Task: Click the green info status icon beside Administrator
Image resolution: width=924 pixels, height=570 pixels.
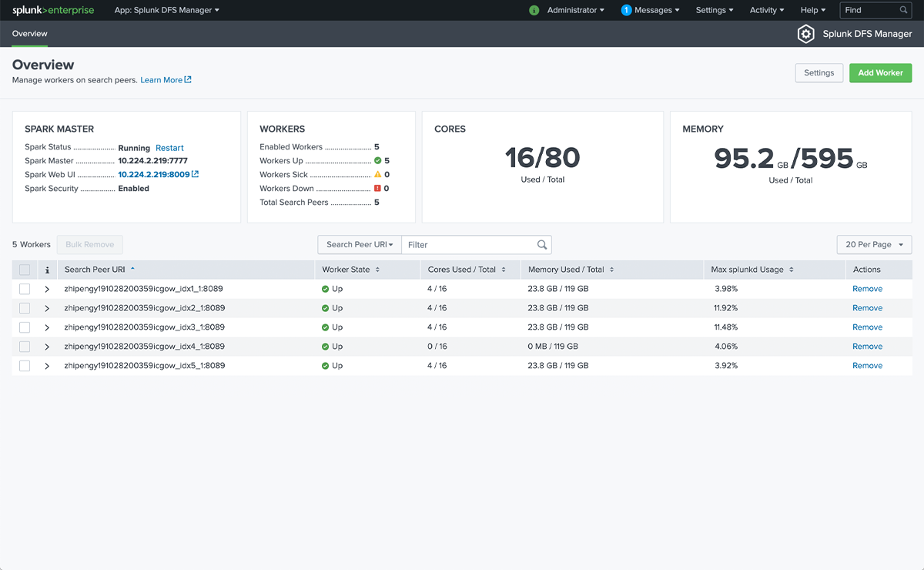Action: (x=534, y=10)
